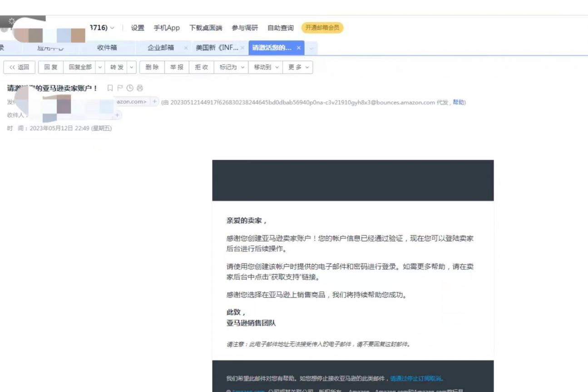Viewport: 588px width, 392px height.
Task: Open the account dropdown next to 3716)
Action: click(x=112, y=28)
